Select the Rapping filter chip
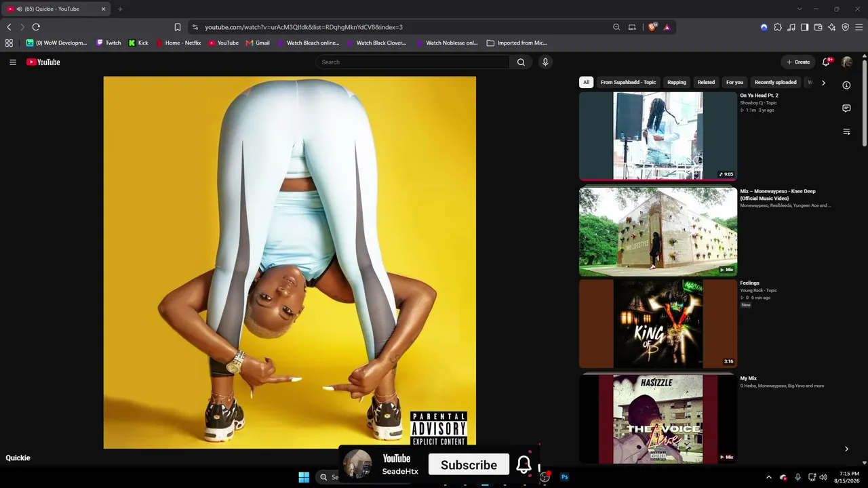The image size is (868, 488). tap(677, 82)
